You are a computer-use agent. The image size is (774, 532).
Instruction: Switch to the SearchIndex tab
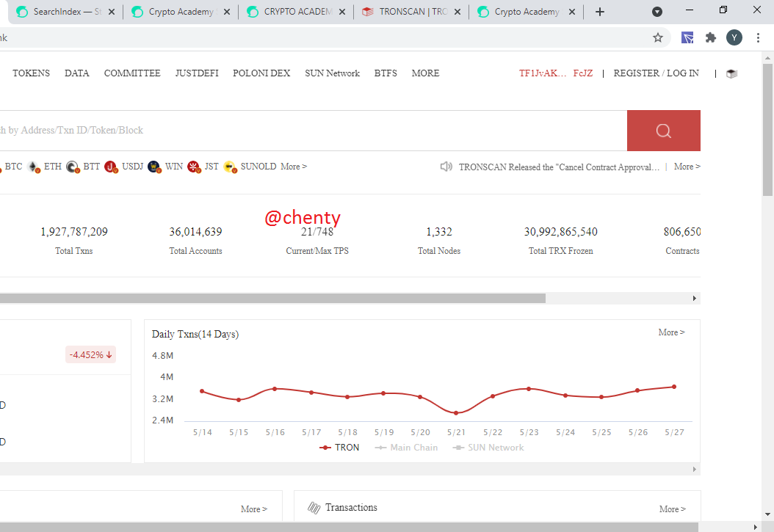click(x=65, y=12)
